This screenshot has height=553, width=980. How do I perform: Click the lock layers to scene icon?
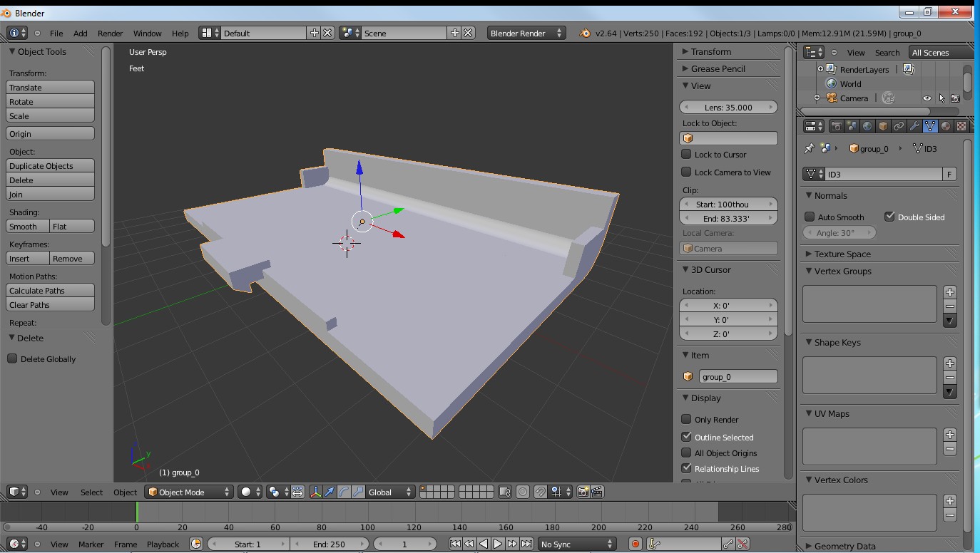tap(506, 492)
